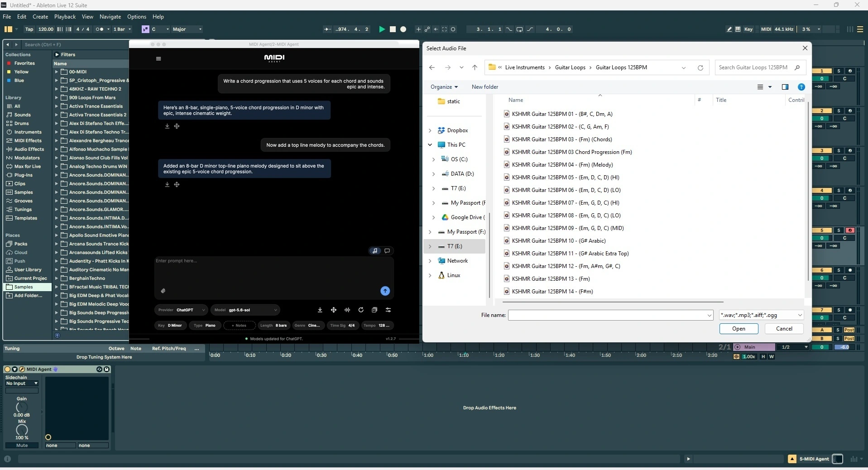
Task: Arm the Arrangement Record button
Action: click(x=403, y=29)
